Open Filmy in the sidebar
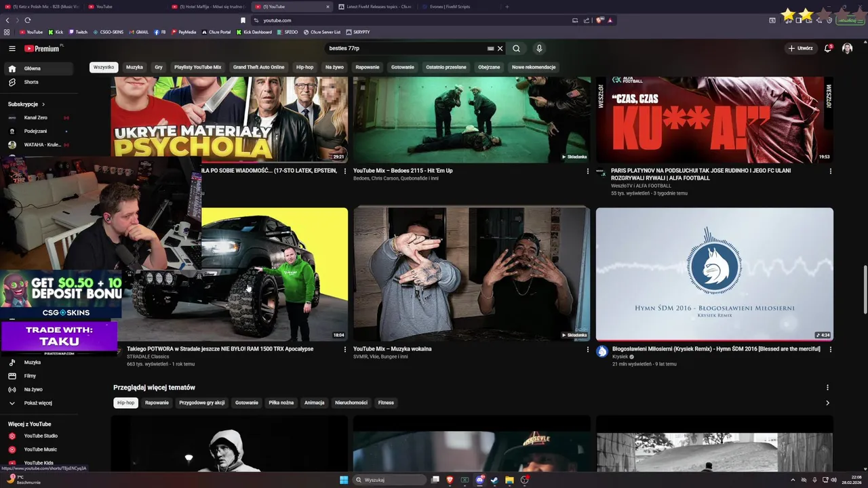 click(x=39, y=376)
